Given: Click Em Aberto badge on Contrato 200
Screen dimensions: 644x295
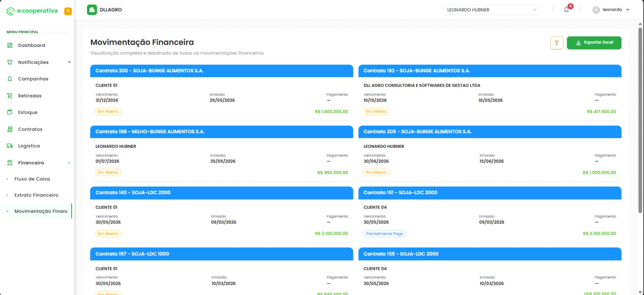Looking at the screenshot, I should [x=108, y=112].
